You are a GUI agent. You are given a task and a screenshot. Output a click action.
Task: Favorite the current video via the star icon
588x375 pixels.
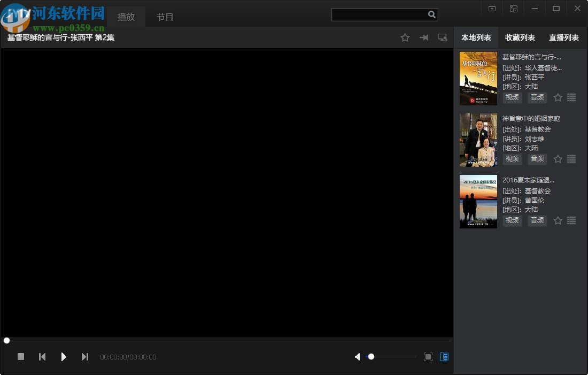tap(405, 37)
